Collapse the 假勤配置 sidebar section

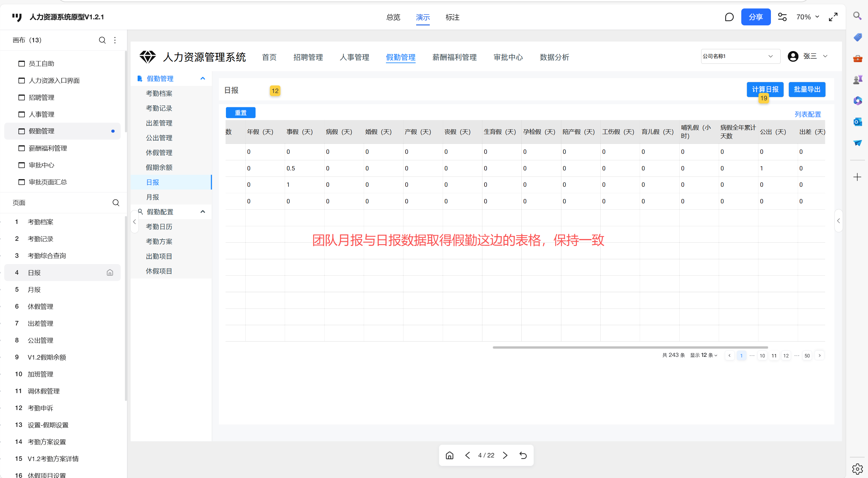[x=203, y=212]
